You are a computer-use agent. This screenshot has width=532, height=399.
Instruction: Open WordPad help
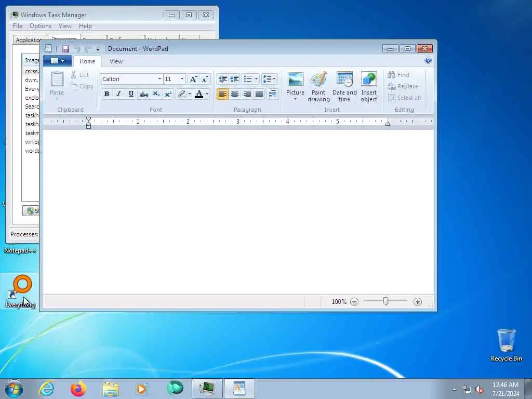428,61
